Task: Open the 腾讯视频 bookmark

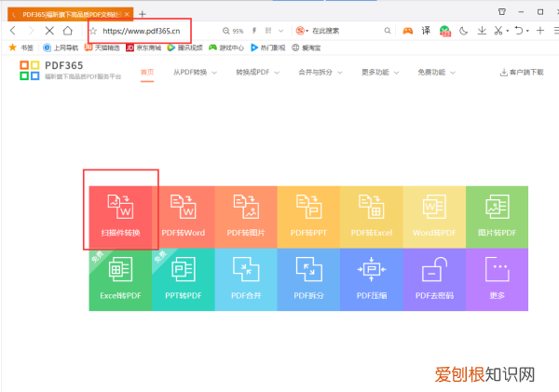Action: click(x=185, y=47)
